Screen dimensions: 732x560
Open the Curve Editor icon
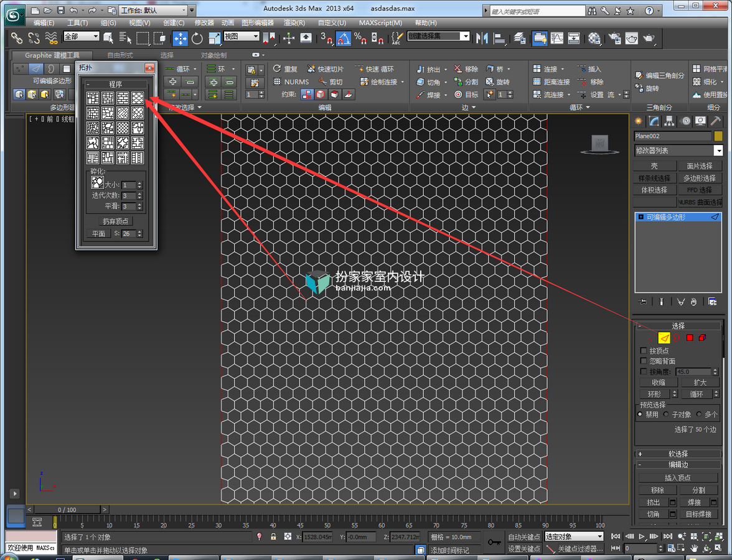(557, 39)
